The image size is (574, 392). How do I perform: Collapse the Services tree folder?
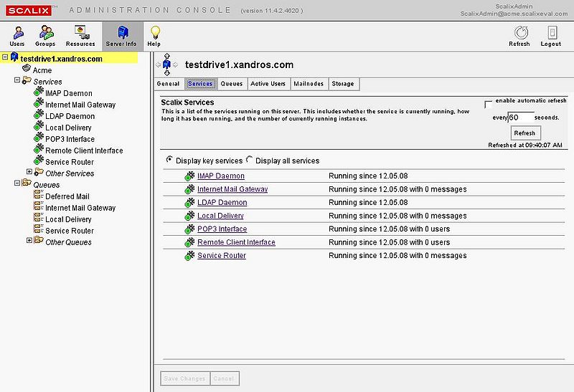(17, 81)
